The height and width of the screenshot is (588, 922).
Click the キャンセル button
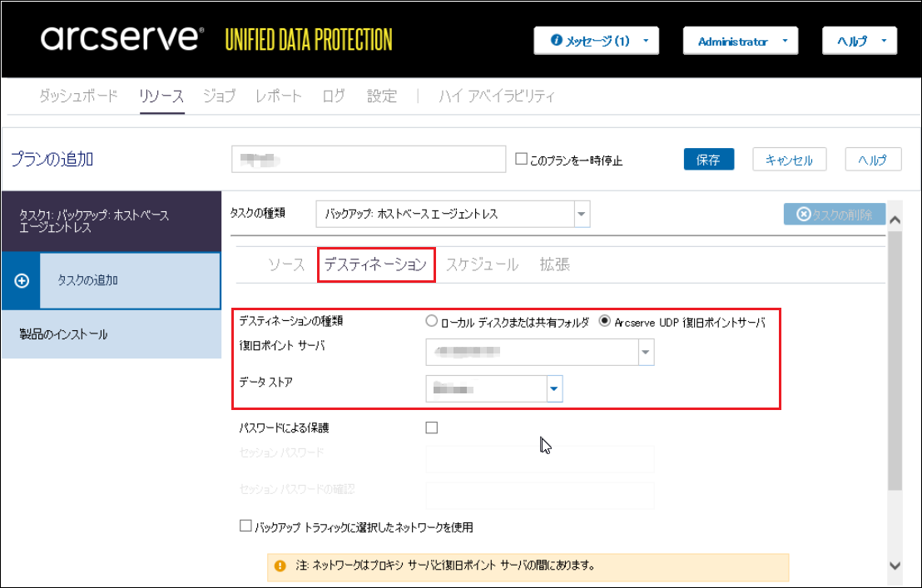789,159
